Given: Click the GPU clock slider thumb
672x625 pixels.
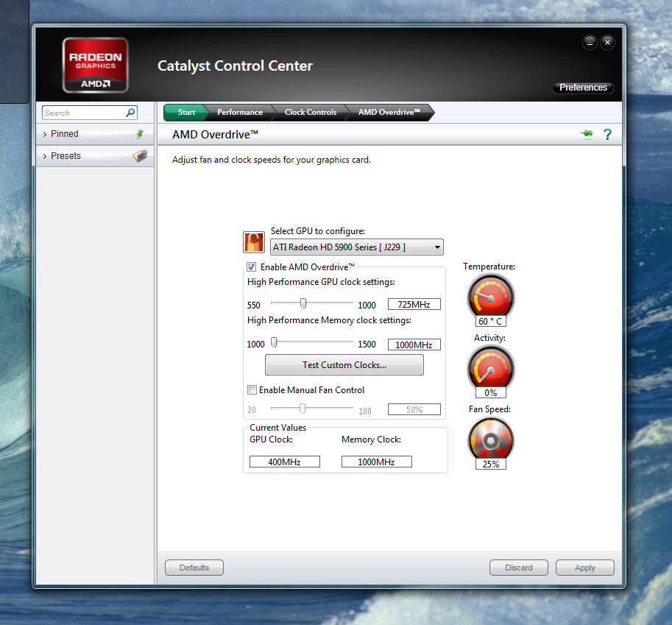Looking at the screenshot, I should coord(303,303).
